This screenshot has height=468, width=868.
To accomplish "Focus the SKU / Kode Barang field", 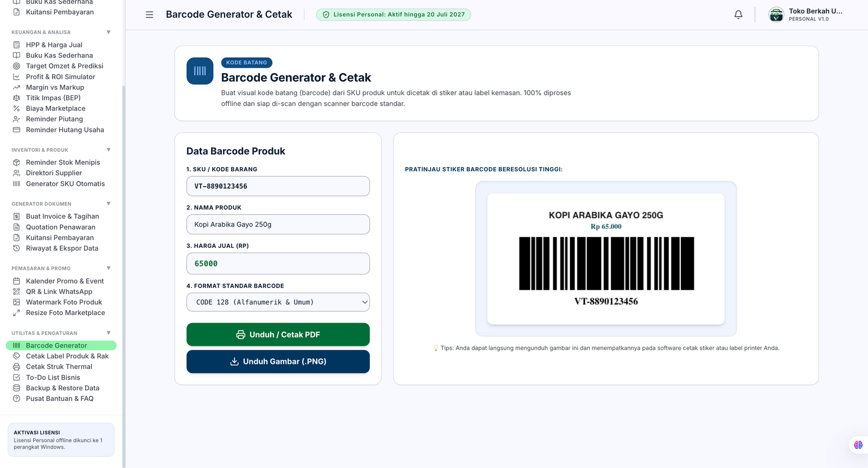I will (278, 186).
